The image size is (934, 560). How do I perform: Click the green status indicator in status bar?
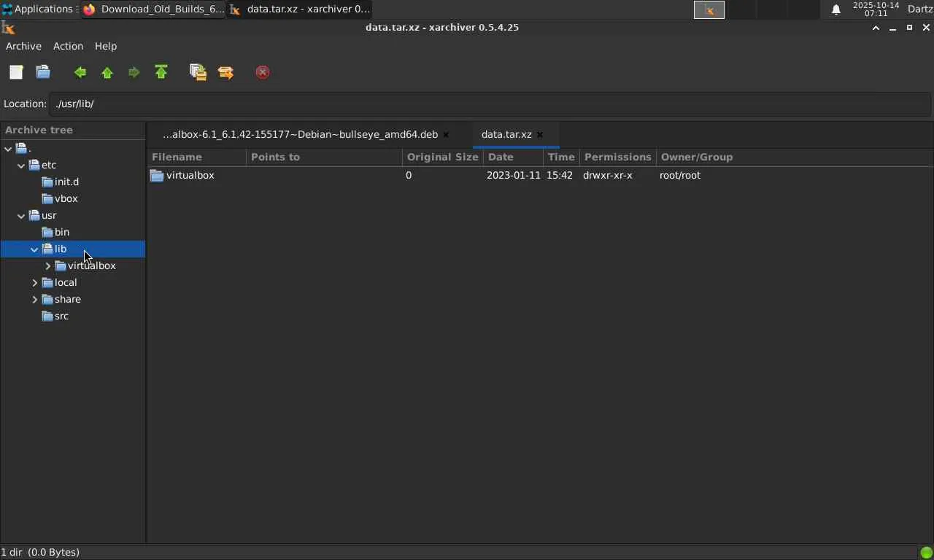[926, 552]
